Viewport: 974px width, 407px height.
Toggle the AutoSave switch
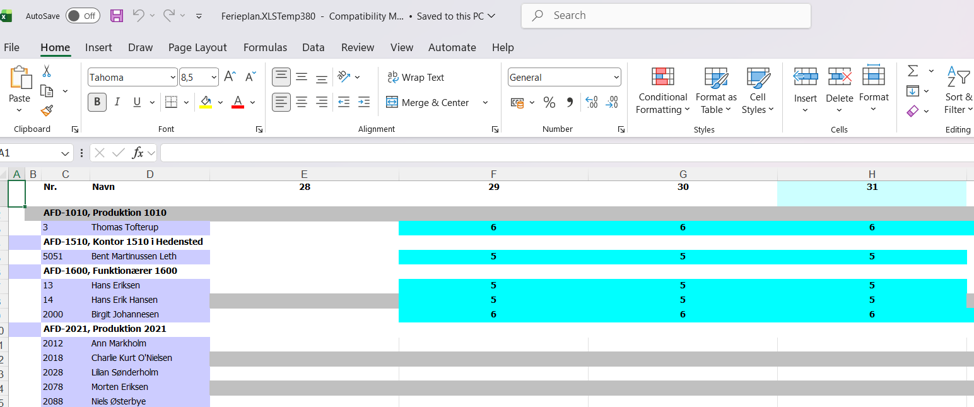83,16
